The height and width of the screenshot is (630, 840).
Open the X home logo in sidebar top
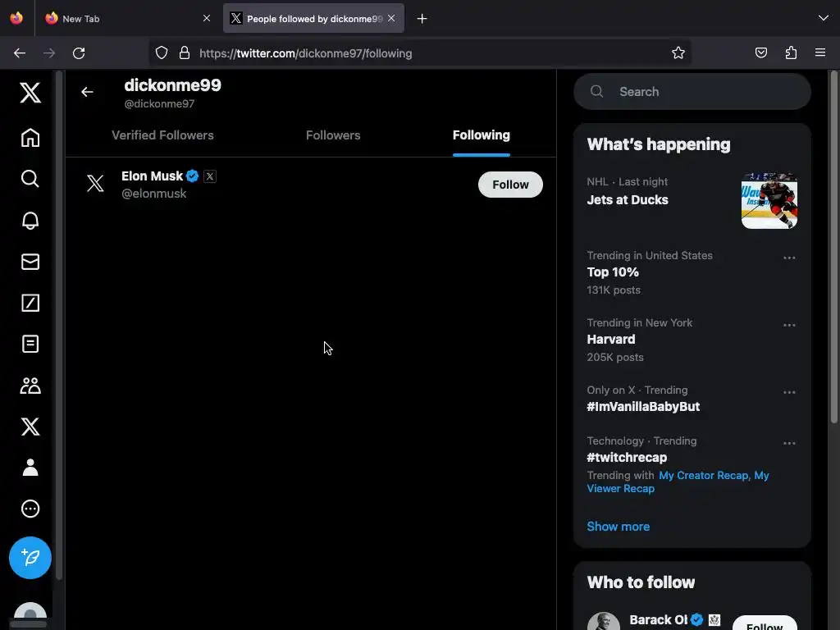30,93
